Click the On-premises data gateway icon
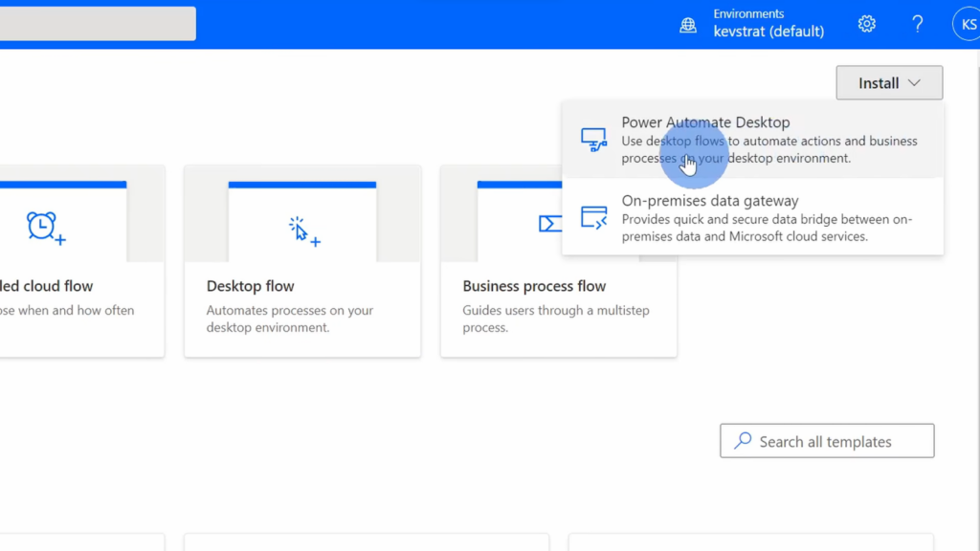 click(593, 217)
